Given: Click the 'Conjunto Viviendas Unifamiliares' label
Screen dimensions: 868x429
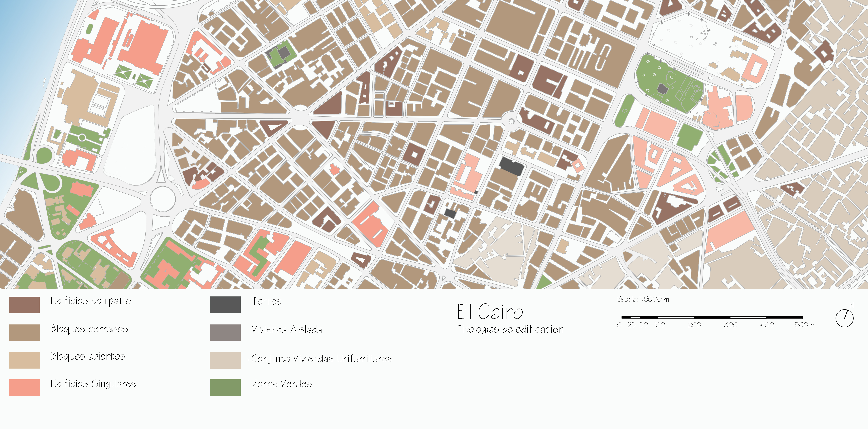Looking at the screenshot, I should click(x=322, y=359).
